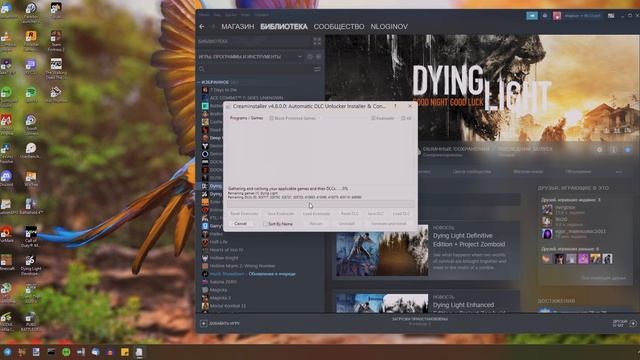This screenshot has height=360, width=640.
Task: Click the Steam notifications bell icon
Action: click(x=545, y=16)
